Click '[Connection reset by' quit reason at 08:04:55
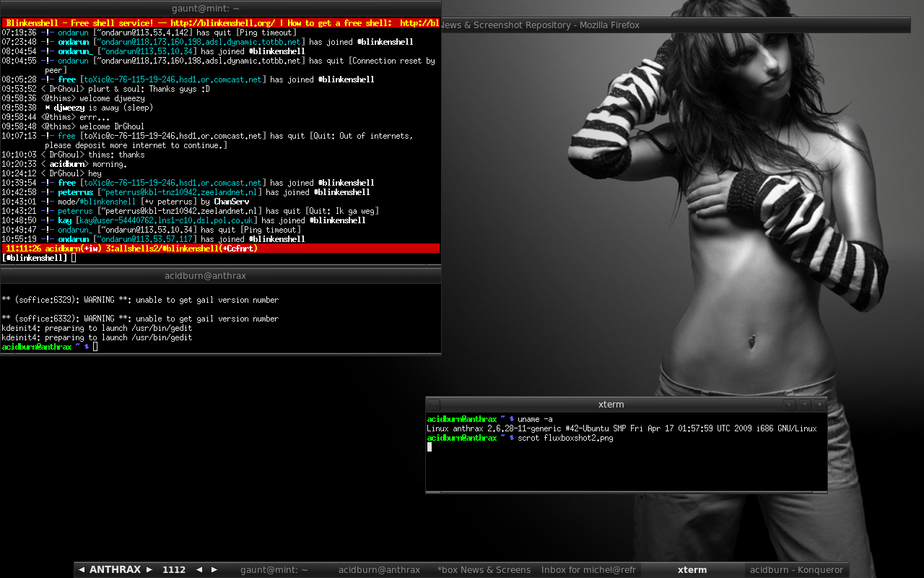 (x=392, y=61)
